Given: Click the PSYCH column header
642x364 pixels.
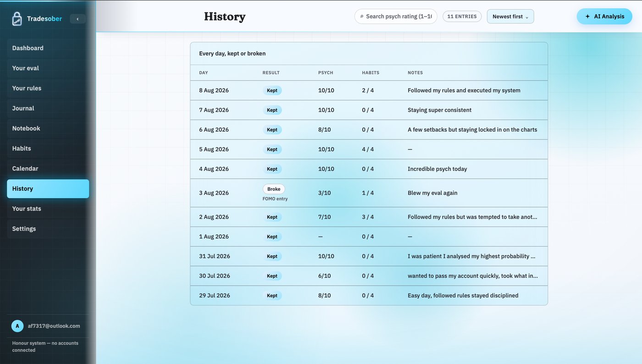Looking at the screenshot, I should [x=326, y=73].
